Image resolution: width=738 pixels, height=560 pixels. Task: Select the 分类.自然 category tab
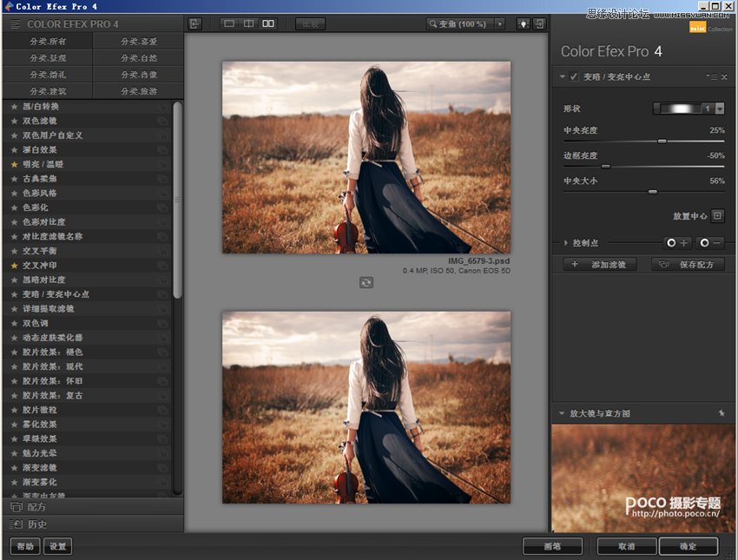(139, 57)
